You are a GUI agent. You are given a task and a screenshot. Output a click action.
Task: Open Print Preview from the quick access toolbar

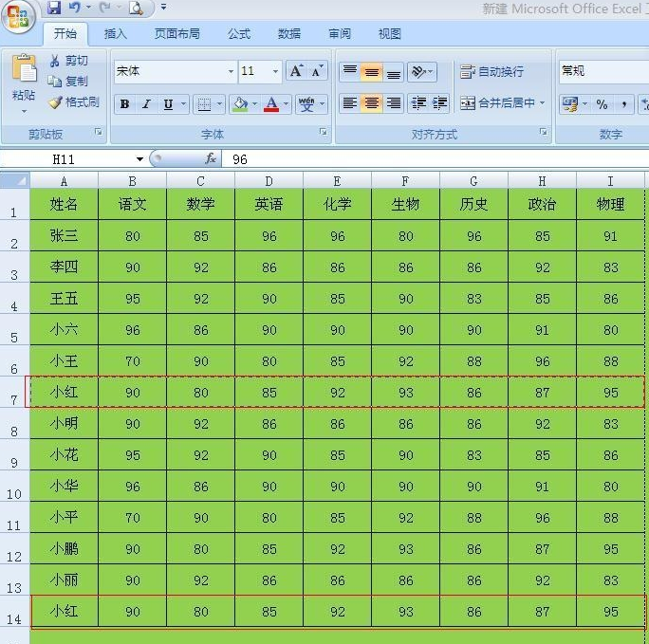136,8
